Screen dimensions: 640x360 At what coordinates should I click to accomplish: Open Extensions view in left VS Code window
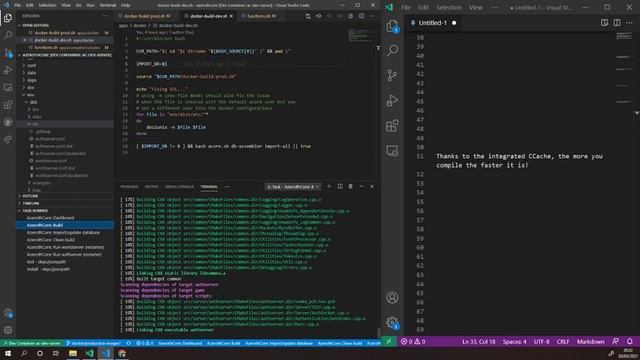point(8,105)
